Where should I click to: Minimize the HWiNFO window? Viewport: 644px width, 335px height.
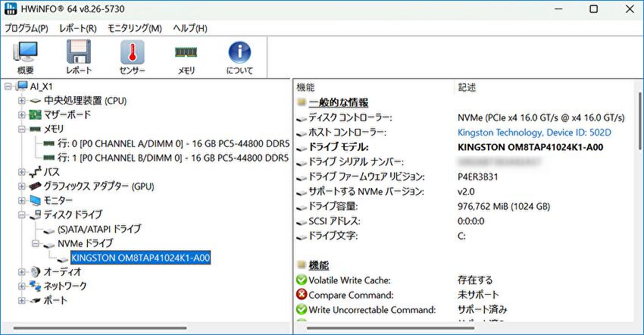click(x=558, y=9)
